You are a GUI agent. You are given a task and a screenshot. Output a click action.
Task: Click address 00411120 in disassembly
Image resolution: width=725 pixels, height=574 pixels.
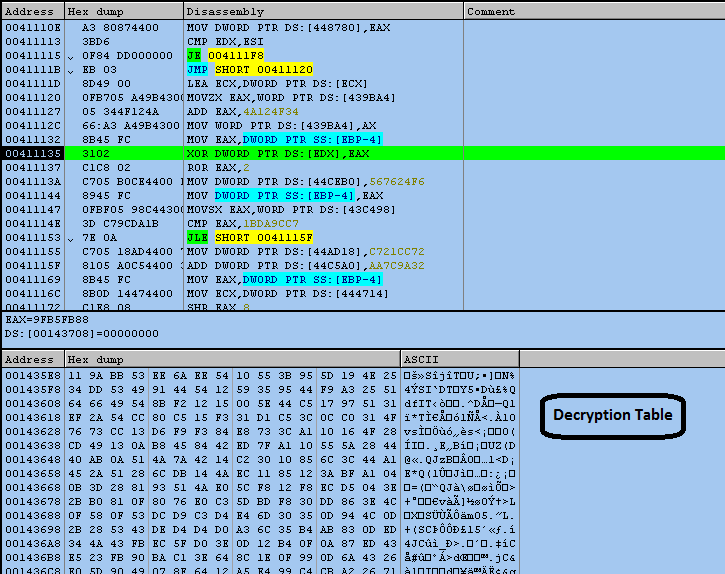coord(33,98)
